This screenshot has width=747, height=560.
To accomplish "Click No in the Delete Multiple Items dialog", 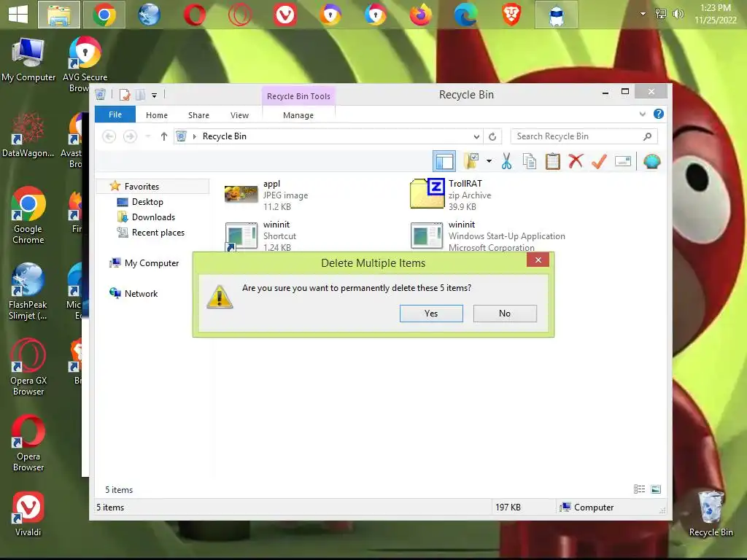I will pos(505,314).
